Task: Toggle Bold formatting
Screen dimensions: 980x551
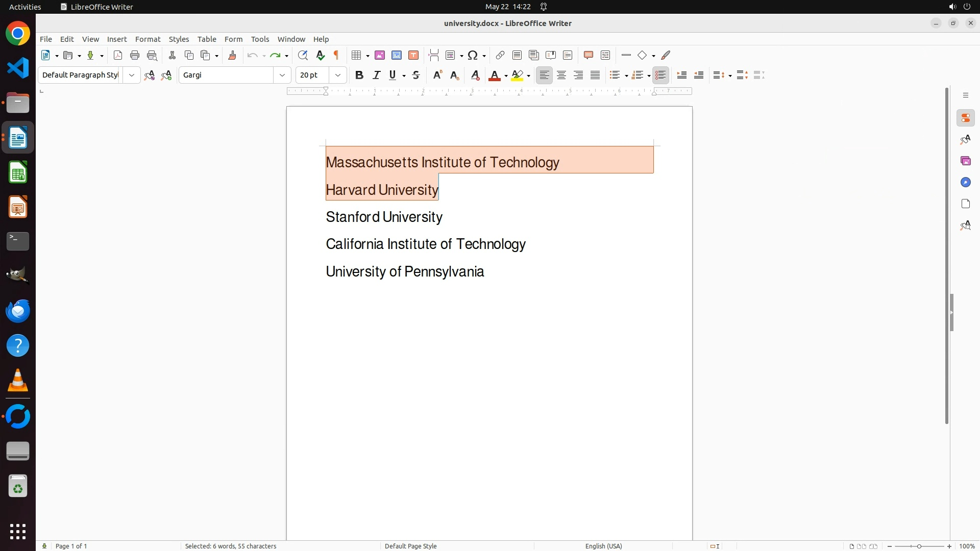Action: point(359,75)
